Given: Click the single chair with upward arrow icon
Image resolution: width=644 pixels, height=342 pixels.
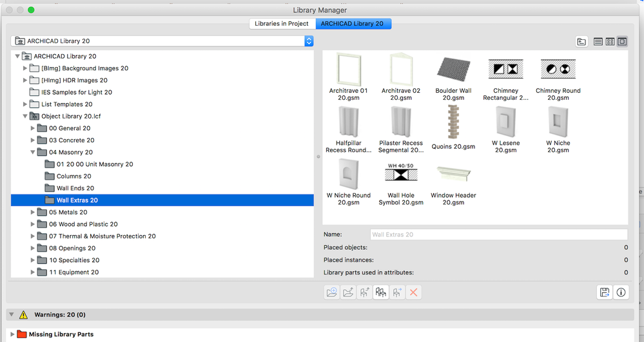Looking at the screenshot, I should [x=364, y=292].
